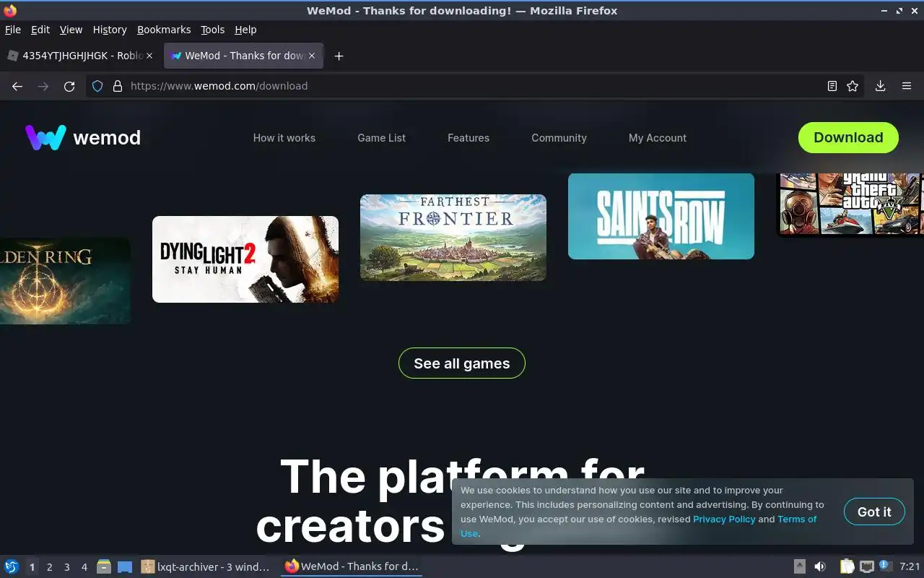Open the network tray icon
This screenshot has height=578, width=924.
tap(866, 566)
